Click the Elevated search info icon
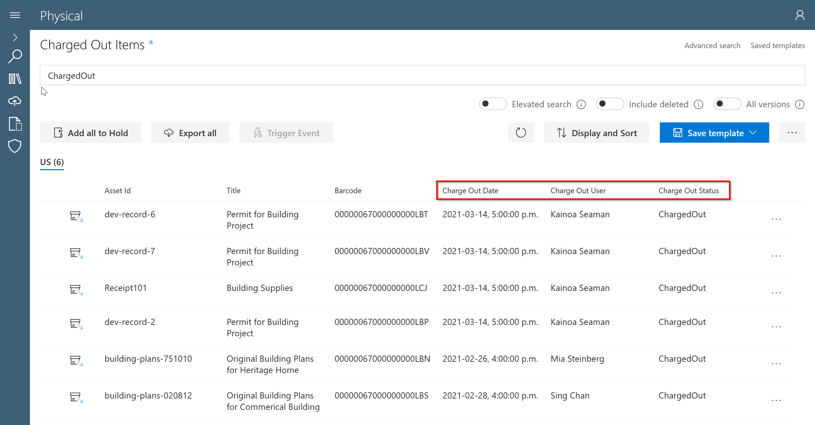Viewport: 815px width, 425px height. (581, 104)
